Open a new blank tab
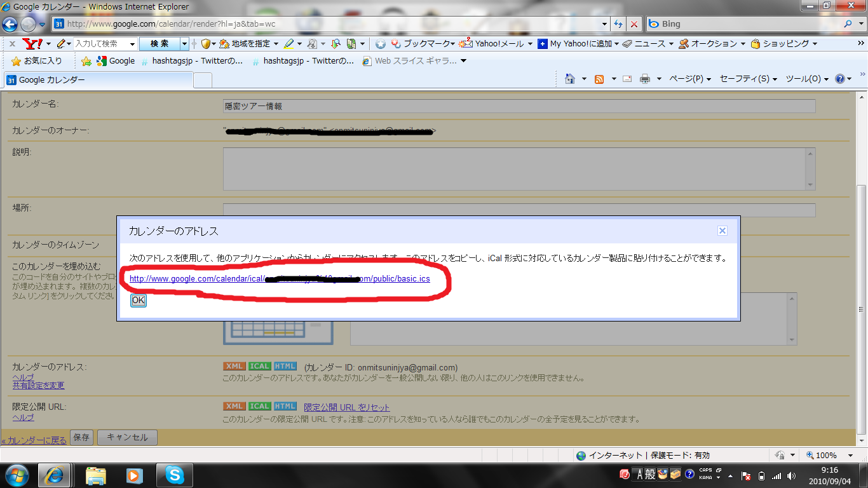The height and width of the screenshot is (488, 868). pyautogui.click(x=203, y=80)
